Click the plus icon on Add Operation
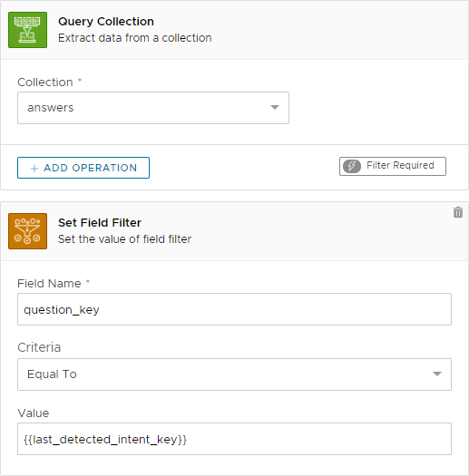This screenshot has width=469, height=476. coord(34,168)
